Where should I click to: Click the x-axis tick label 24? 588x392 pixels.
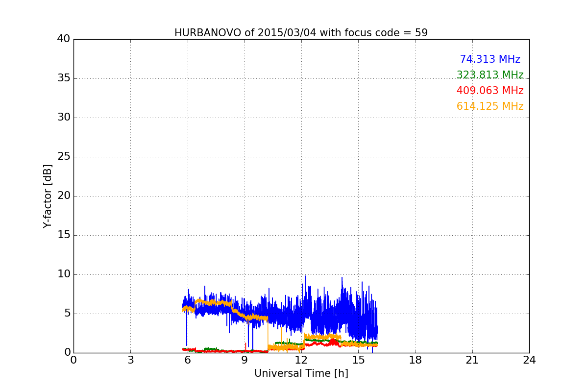(x=529, y=360)
